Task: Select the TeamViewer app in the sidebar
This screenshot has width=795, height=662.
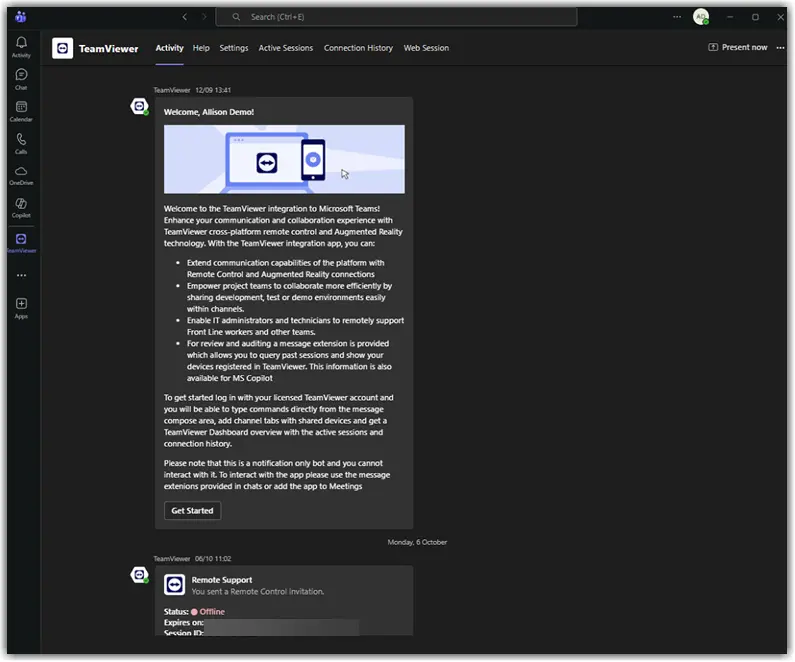Action: click(21, 243)
